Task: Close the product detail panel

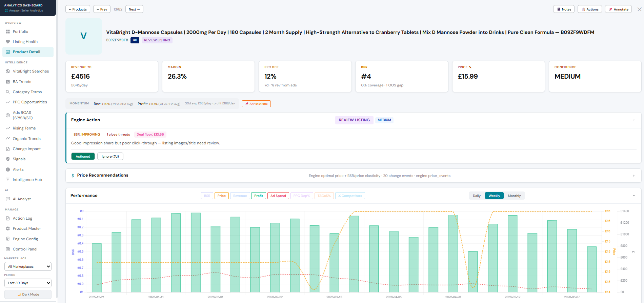Action: [x=639, y=9]
